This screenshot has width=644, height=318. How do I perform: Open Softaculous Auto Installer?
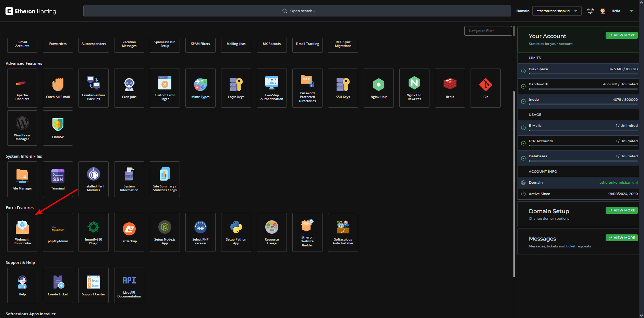click(343, 232)
